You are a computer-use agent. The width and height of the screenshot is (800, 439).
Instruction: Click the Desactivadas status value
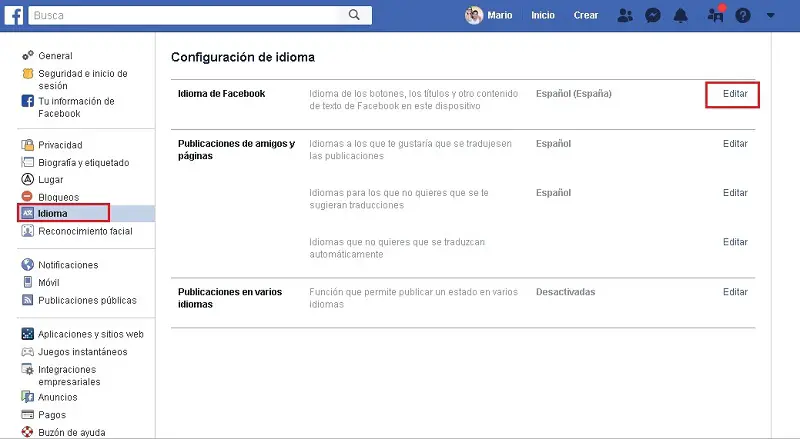tap(565, 292)
